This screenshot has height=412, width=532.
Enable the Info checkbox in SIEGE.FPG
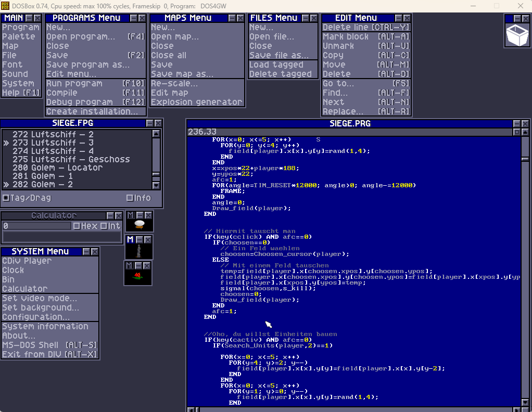(129, 198)
